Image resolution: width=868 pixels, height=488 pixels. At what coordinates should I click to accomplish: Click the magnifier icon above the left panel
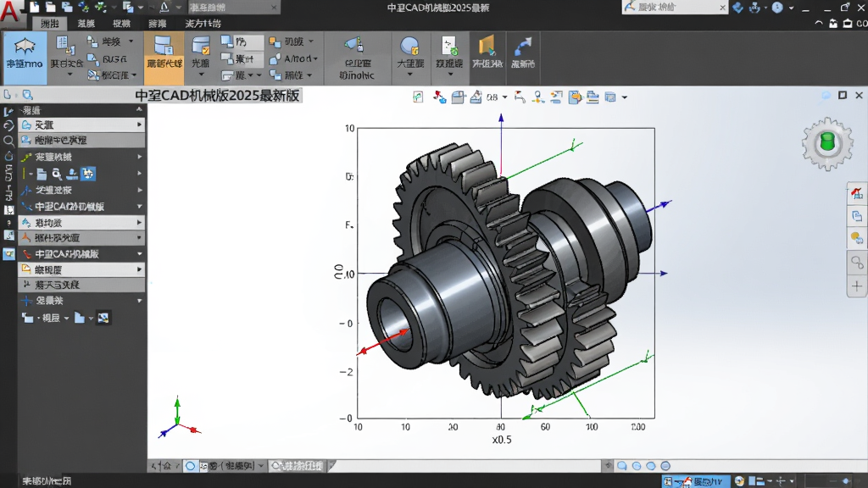click(x=28, y=95)
